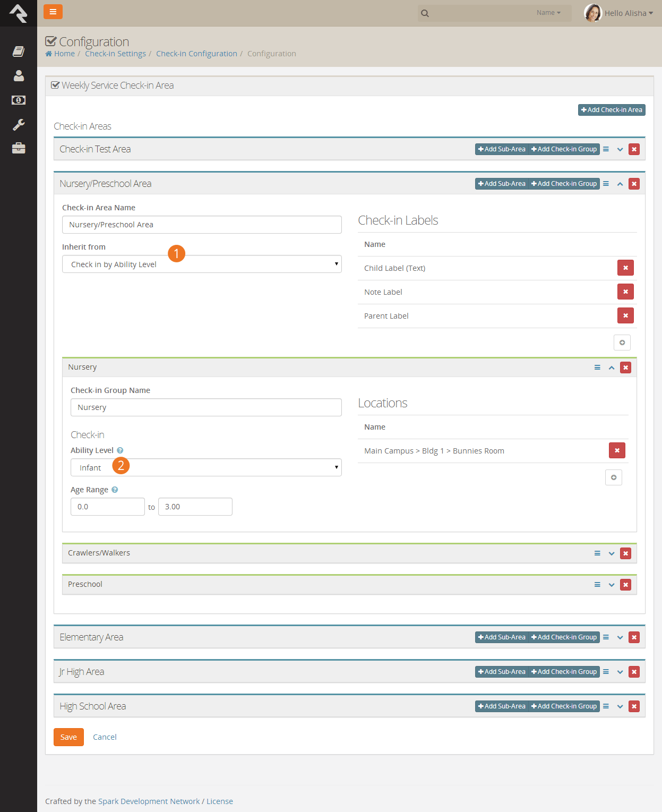Viewport: 662px width, 812px height.
Task: Delete the Check-in Test Area
Action: [634, 149]
